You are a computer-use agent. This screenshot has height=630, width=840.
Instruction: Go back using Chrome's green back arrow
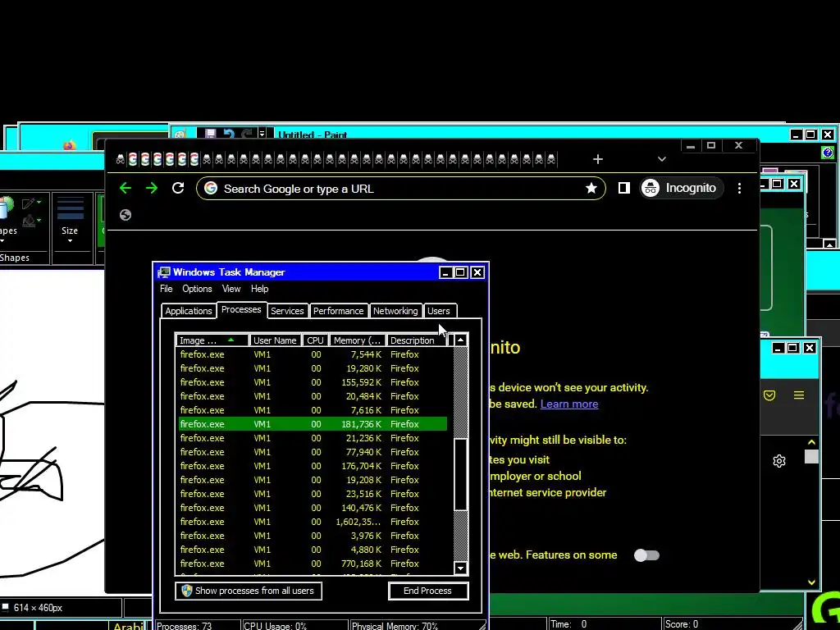point(126,188)
